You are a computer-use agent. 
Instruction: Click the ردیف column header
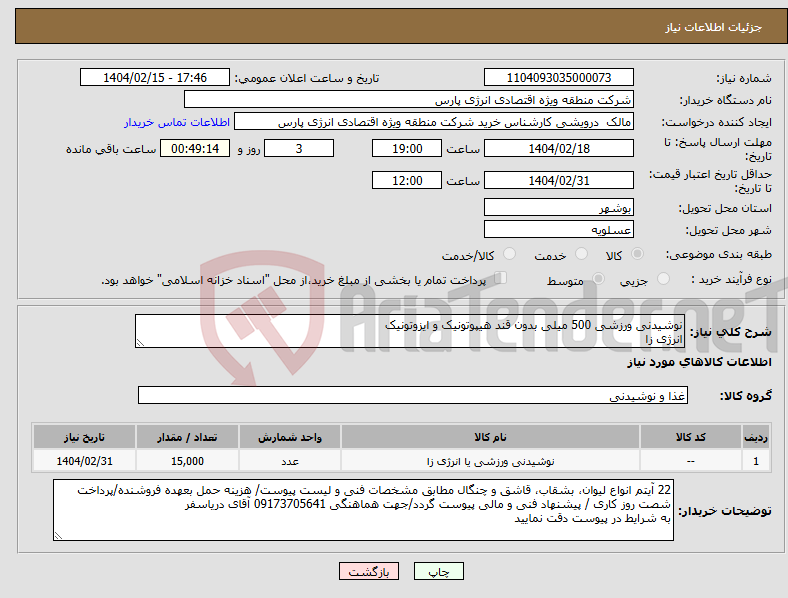pyautogui.click(x=756, y=437)
